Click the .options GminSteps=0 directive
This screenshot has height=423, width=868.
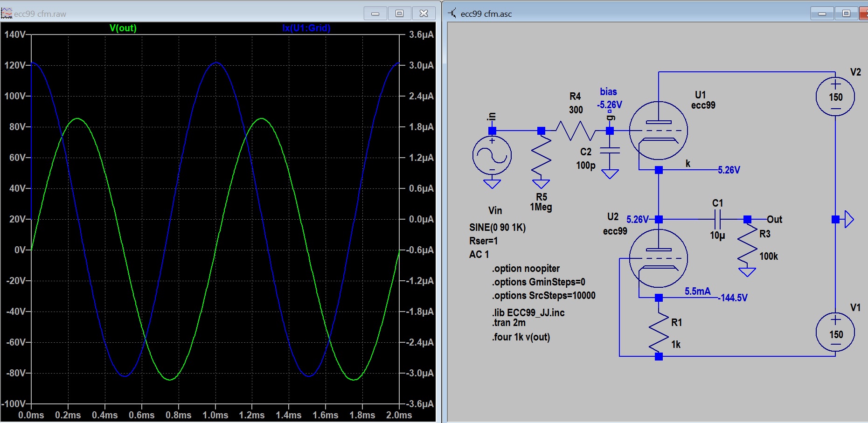tap(538, 282)
